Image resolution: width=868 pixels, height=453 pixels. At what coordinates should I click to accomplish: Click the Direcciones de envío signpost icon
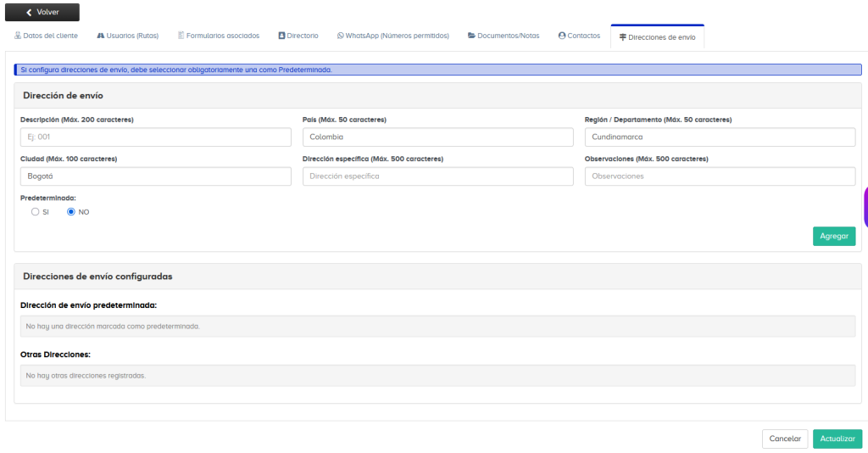tap(623, 37)
